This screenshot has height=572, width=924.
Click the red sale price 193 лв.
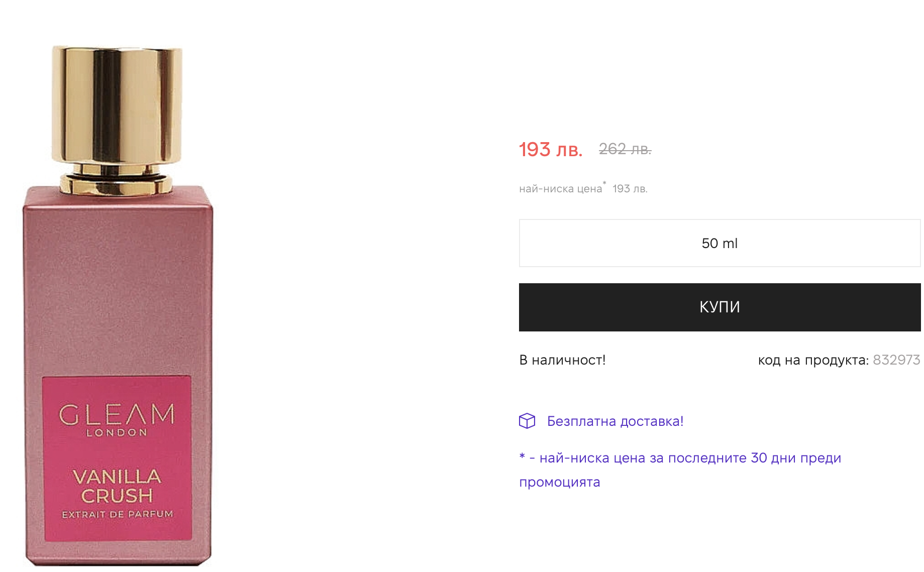click(551, 149)
